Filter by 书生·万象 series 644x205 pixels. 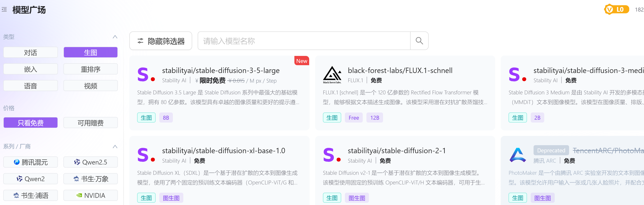91,179
